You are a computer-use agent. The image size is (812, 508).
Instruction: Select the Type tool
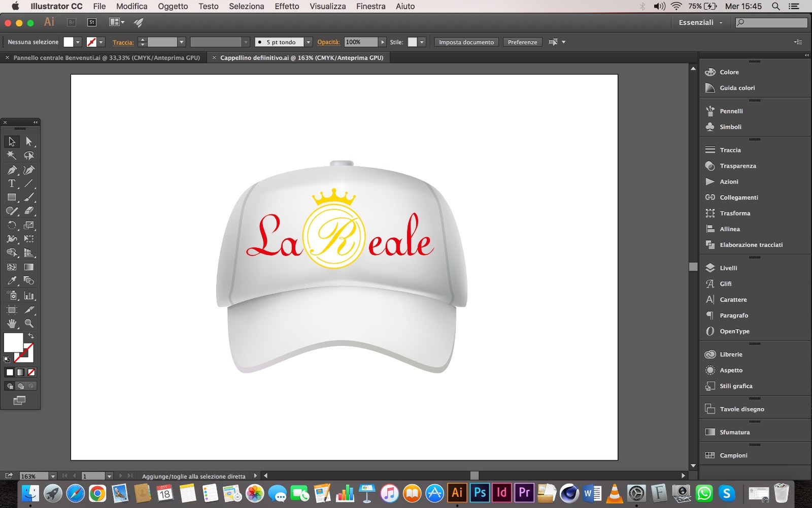coord(12,183)
